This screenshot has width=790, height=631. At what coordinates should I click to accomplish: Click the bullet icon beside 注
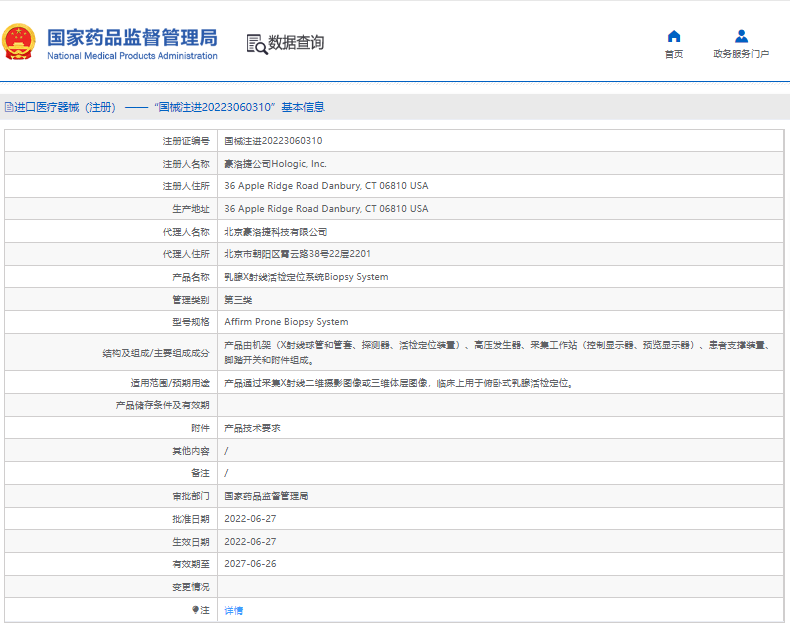[196, 610]
